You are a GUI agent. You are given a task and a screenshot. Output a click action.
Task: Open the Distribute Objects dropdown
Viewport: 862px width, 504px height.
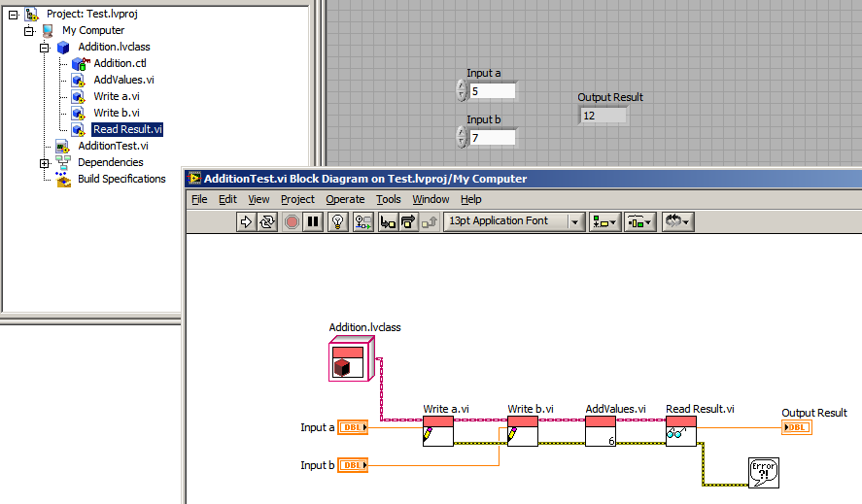pos(639,222)
